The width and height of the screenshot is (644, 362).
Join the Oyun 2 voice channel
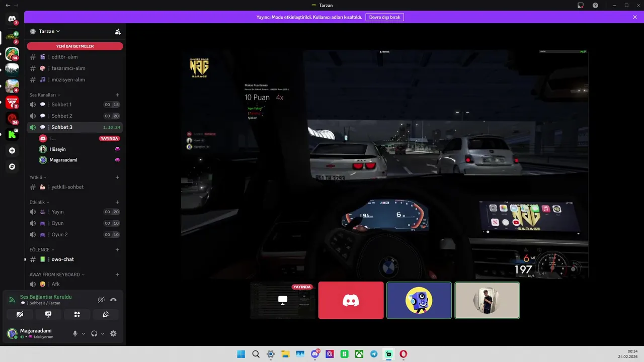75,234
